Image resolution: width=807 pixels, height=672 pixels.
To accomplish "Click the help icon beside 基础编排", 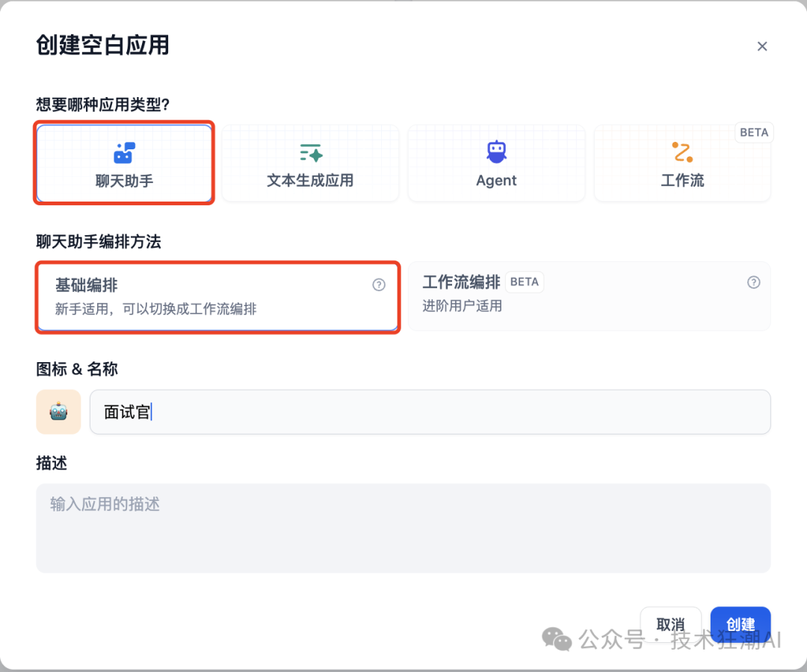I will [x=379, y=284].
